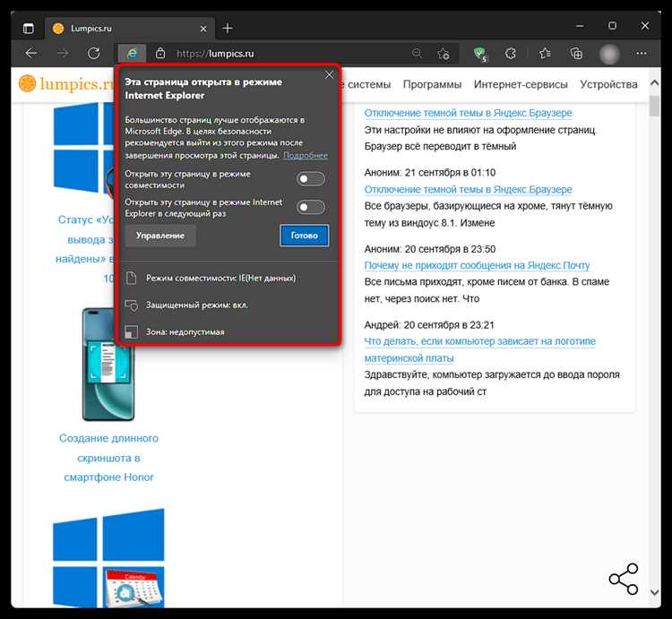Click Зона: недопустимая text

coord(185,332)
